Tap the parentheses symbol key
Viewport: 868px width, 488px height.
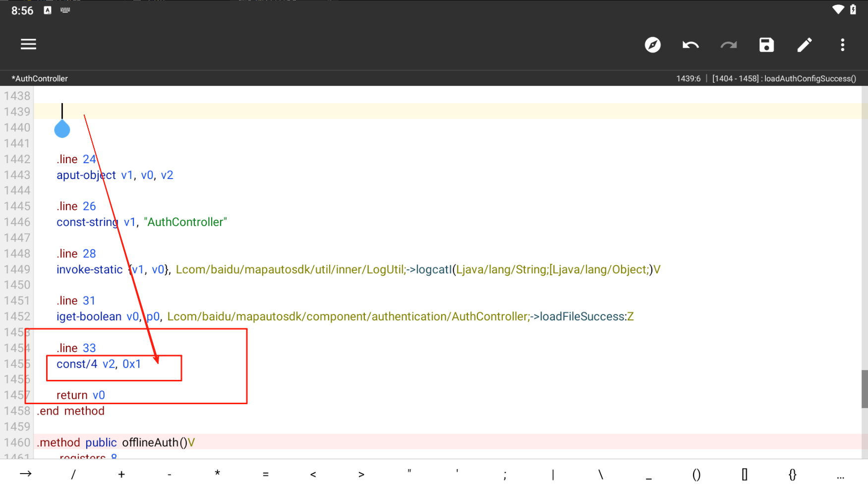pos(696,475)
